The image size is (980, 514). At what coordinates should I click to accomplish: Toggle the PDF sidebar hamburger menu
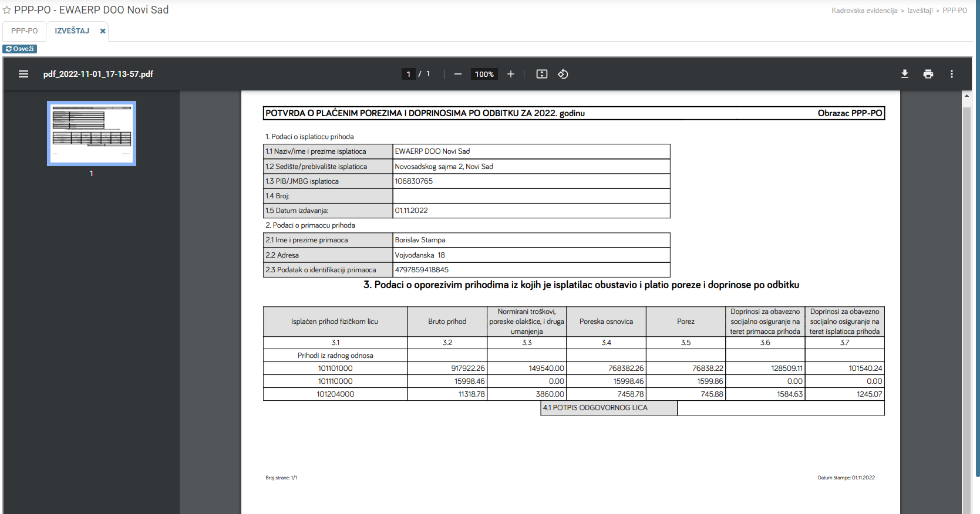pos(23,74)
